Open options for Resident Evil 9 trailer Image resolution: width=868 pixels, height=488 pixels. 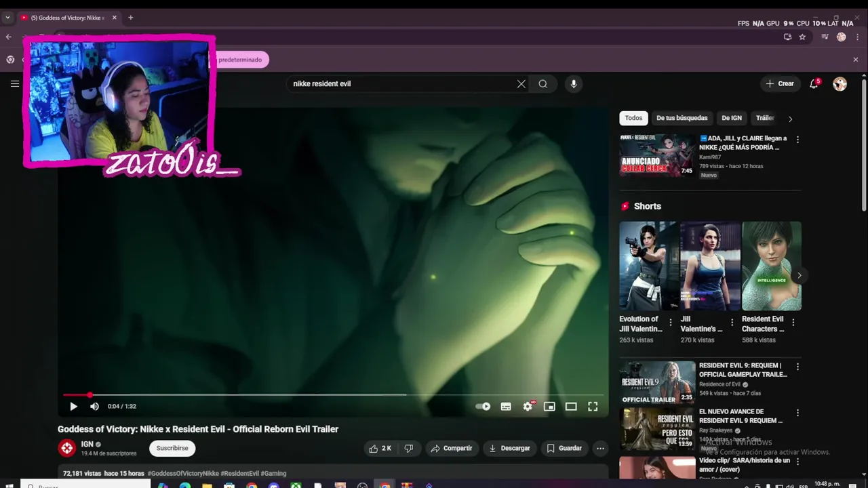point(797,367)
